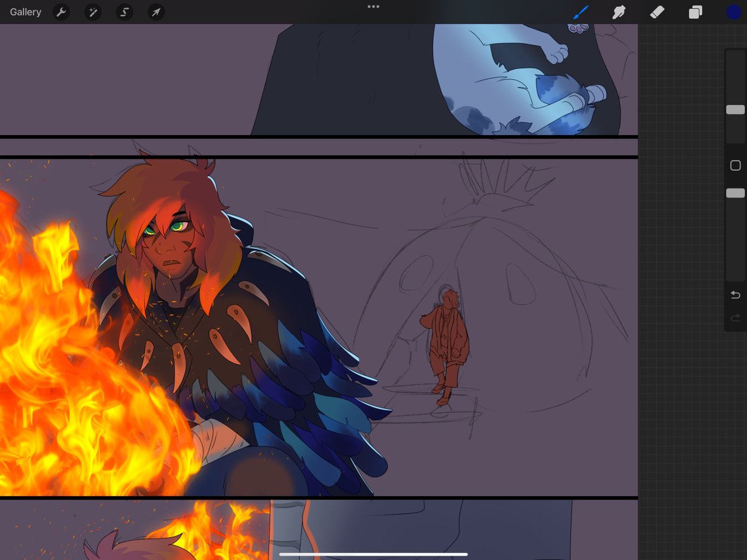Viewport: 747px width, 560px height.
Task: Click the brush opacity slider handle
Action: click(735, 194)
